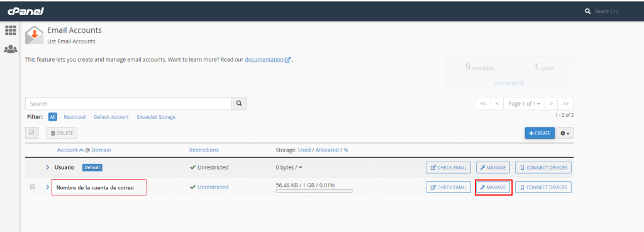This screenshot has height=232, width=644.
Task: Click the '1 - 2 of 2' results count
Action: coord(565,116)
